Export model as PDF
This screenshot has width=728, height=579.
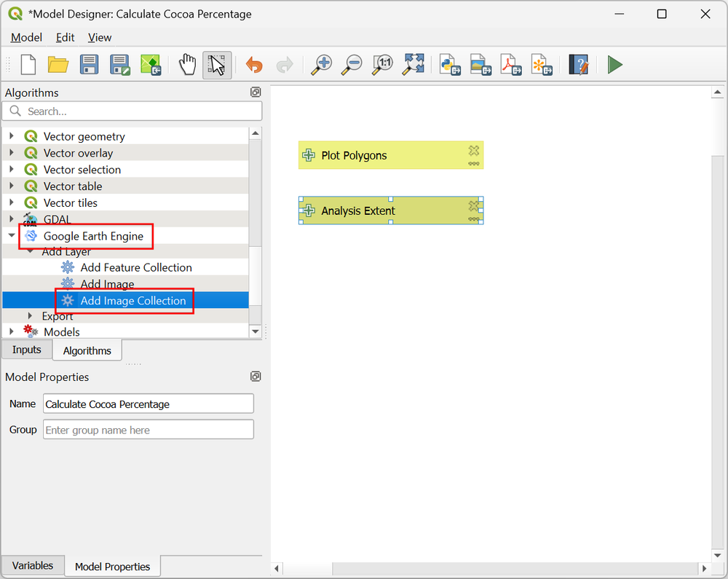click(511, 65)
